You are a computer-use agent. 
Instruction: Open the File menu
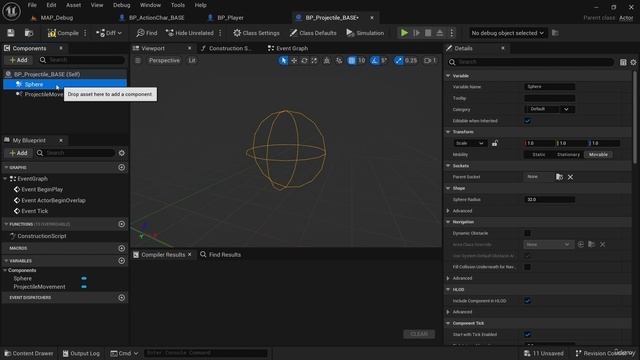pyautogui.click(x=32, y=5)
